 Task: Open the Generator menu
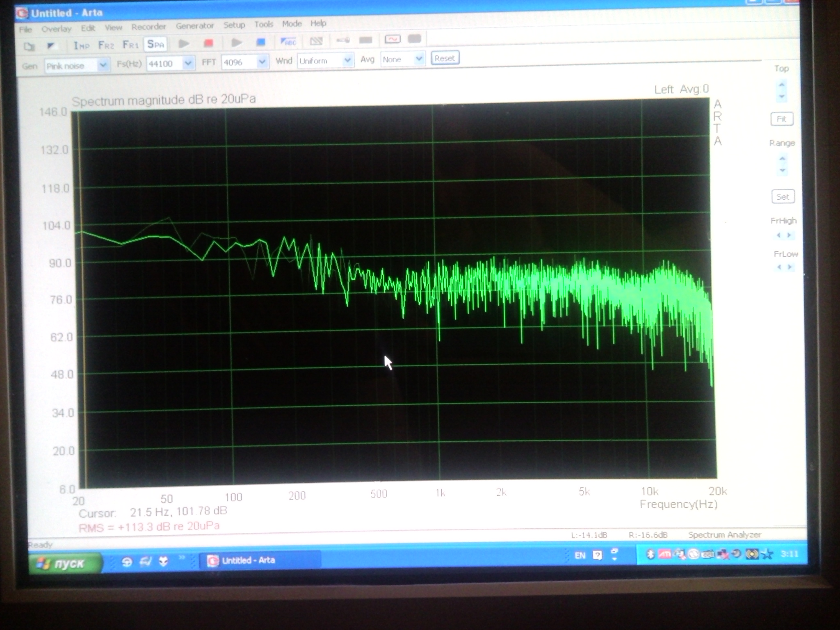[x=195, y=26]
